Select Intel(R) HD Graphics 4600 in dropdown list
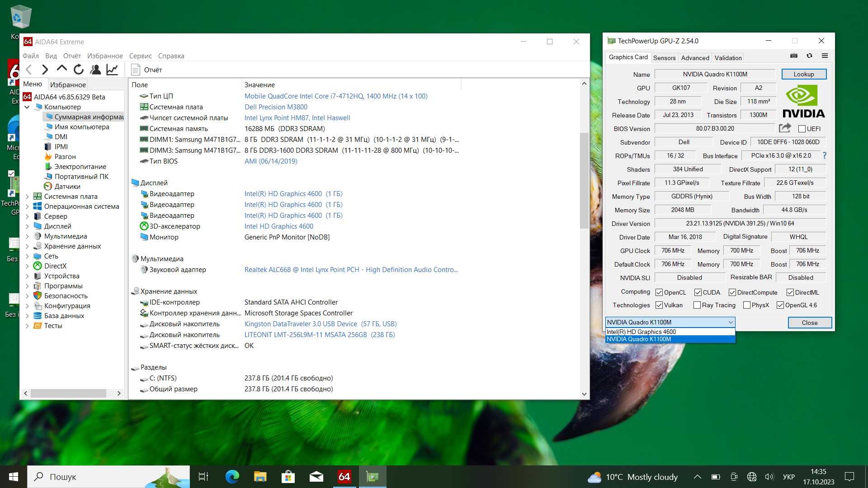Image resolution: width=868 pixels, height=488 pixels. point(670,332)
